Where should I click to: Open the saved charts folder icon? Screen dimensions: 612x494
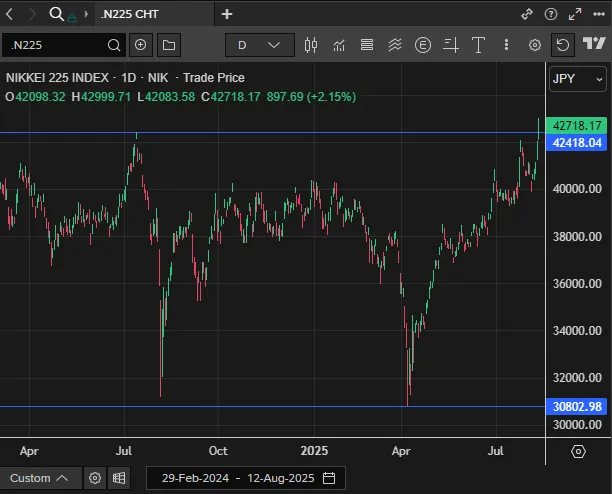click(169, 45)
